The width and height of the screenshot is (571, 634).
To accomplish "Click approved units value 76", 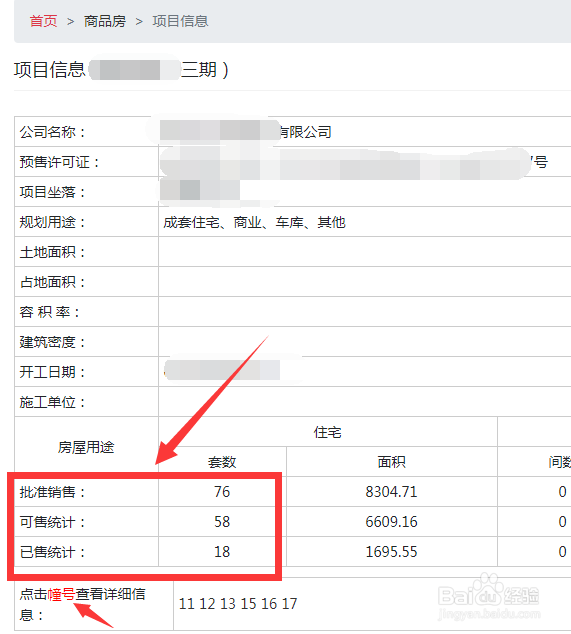I will click(x=222, y=492).
